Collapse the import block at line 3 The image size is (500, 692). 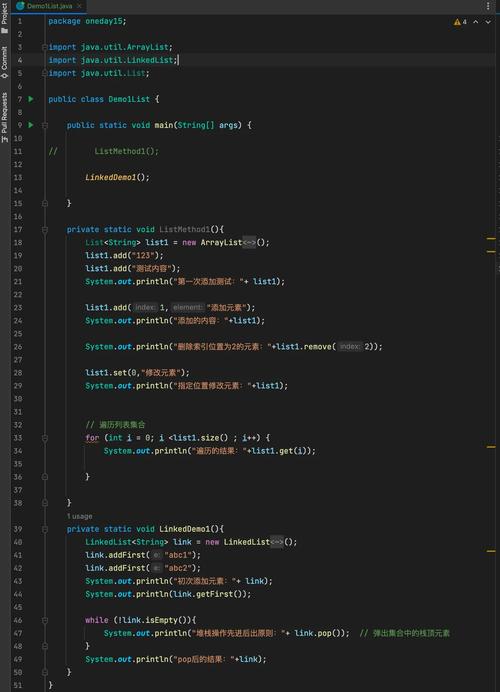pos(45,47)
